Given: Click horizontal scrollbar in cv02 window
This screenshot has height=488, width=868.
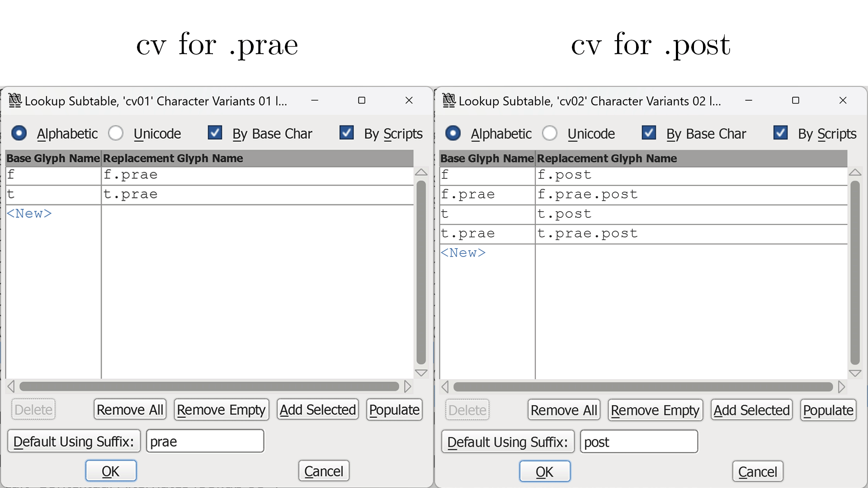Looking at the screenshot, I should coord(642,387).
